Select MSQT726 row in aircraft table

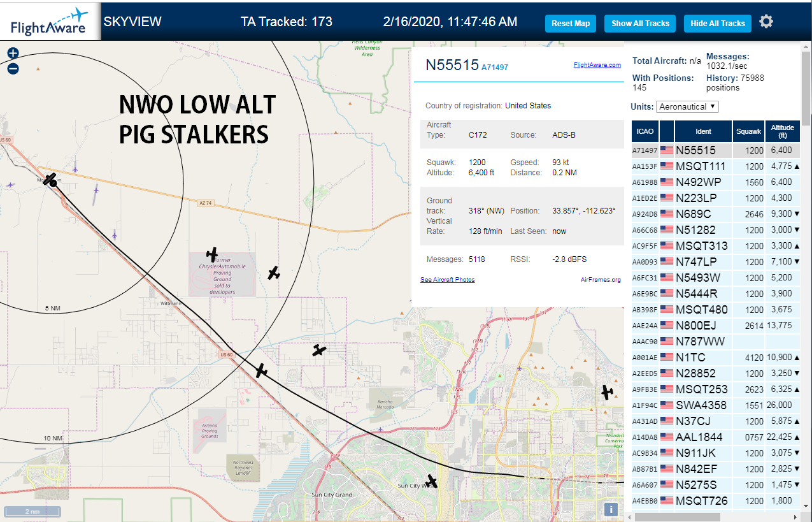(716, 501)
